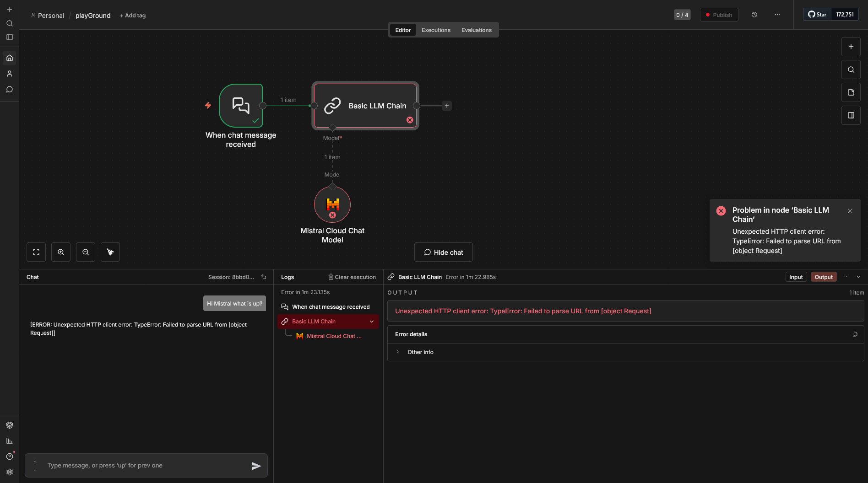Click the fit to view icon
Screen dimensions: 868x483
(x=36, y=252)
